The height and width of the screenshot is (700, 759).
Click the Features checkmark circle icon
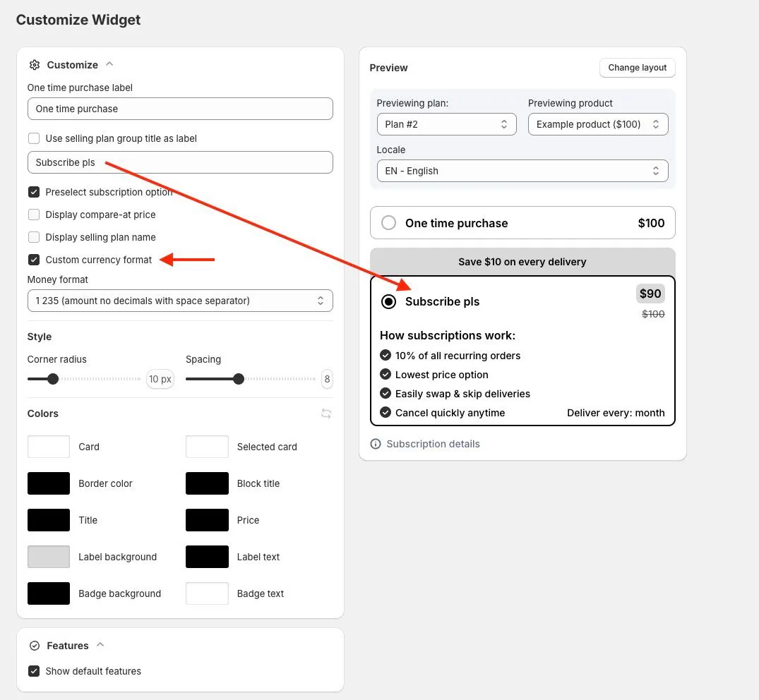pos(35,646)
